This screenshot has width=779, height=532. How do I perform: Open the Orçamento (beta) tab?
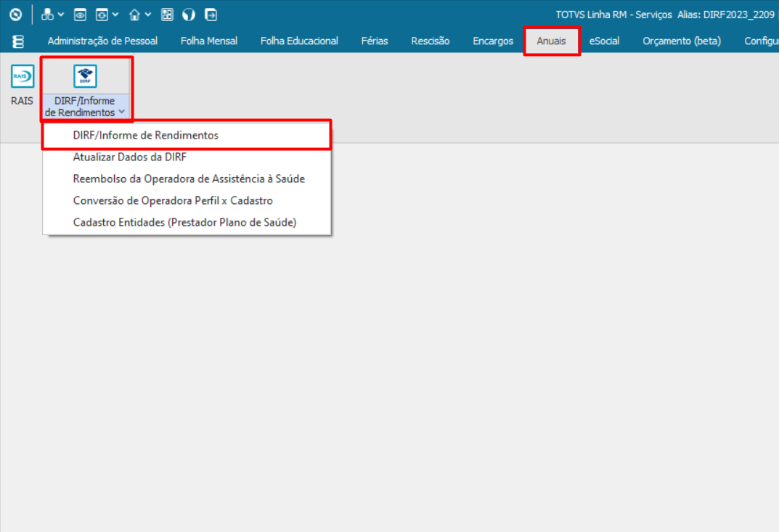pyautogui.click(x=682, y=41)
